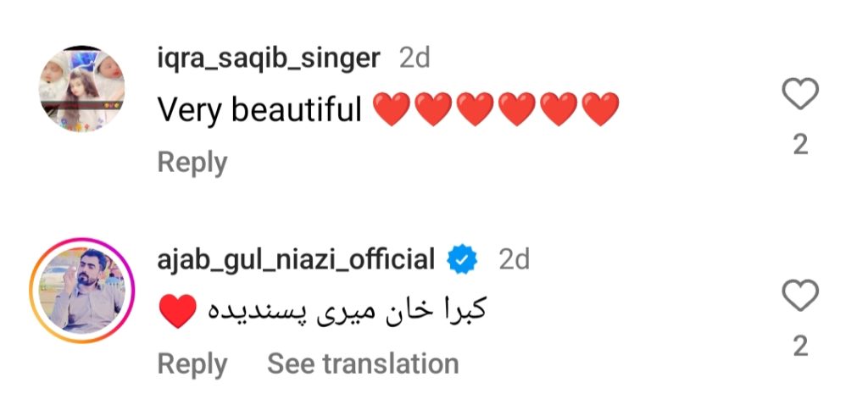Click the last red heart in the first comment
Screen dimensions: 868x405
click(601, 110)
